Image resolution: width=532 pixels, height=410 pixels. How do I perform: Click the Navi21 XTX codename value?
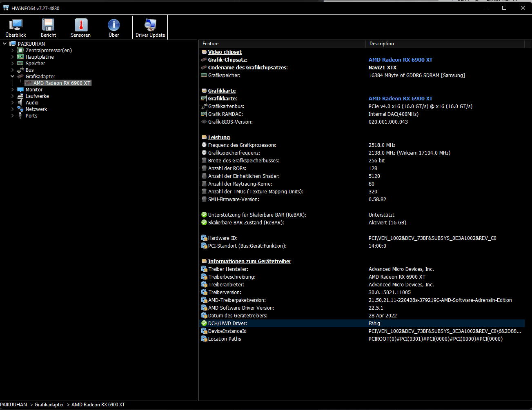click(383, 67)
